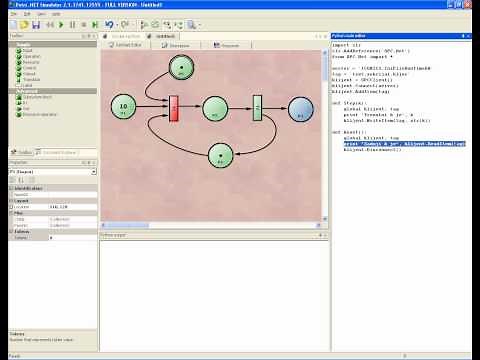480x360 pixels.
Task: Stop the simulation using the square stop button
Action: 84,25
